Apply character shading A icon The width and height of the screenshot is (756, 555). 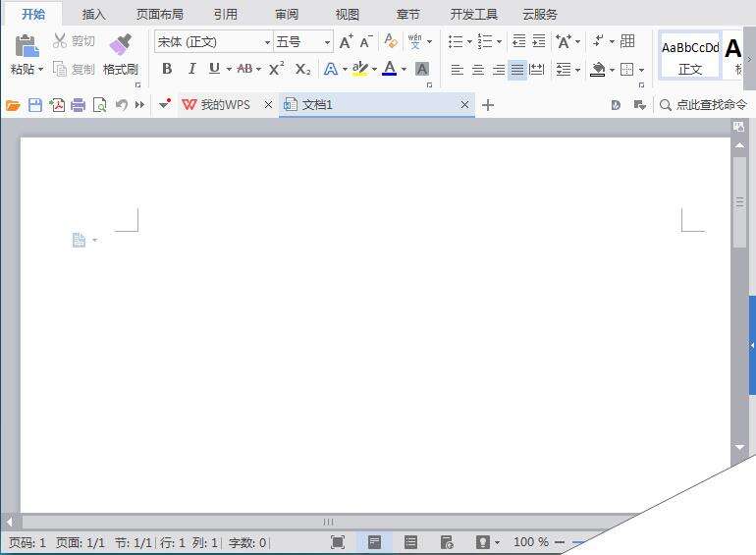click(x=422, y=69)
